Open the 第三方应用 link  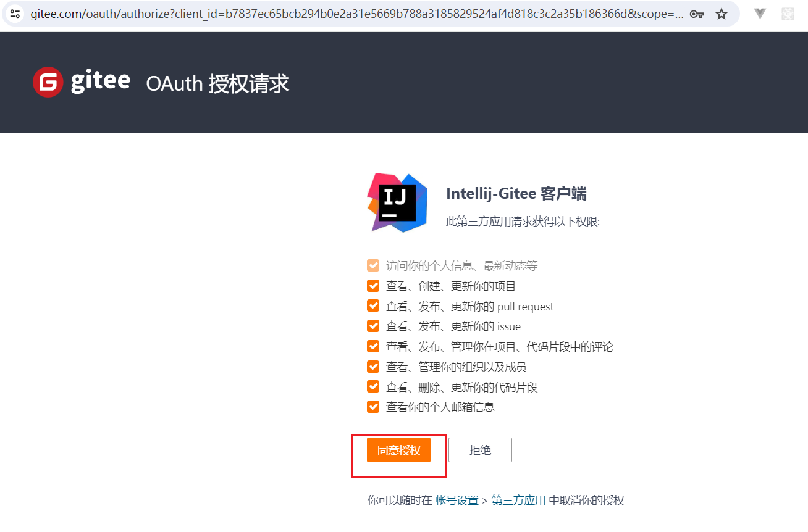click(519, 501)
